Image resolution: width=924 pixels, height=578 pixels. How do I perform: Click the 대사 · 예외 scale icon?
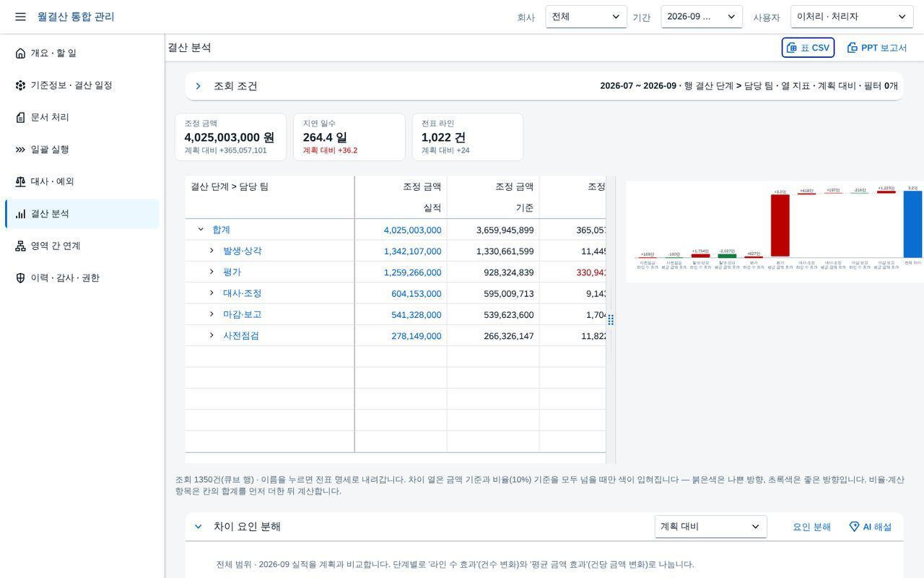click(20, 181)
